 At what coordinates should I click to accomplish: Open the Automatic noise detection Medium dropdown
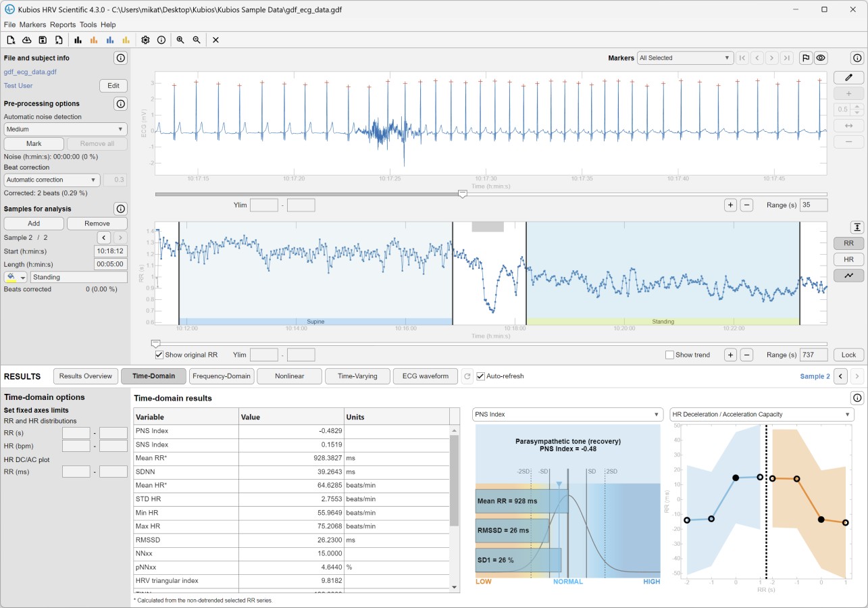coord(66,129)
